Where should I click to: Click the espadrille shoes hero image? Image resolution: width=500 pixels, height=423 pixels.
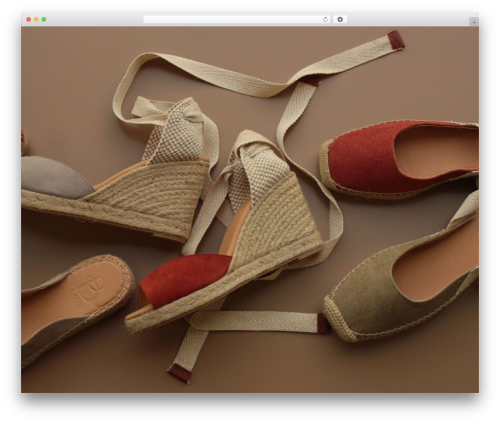pyautogui.click(x=250, y=210)
